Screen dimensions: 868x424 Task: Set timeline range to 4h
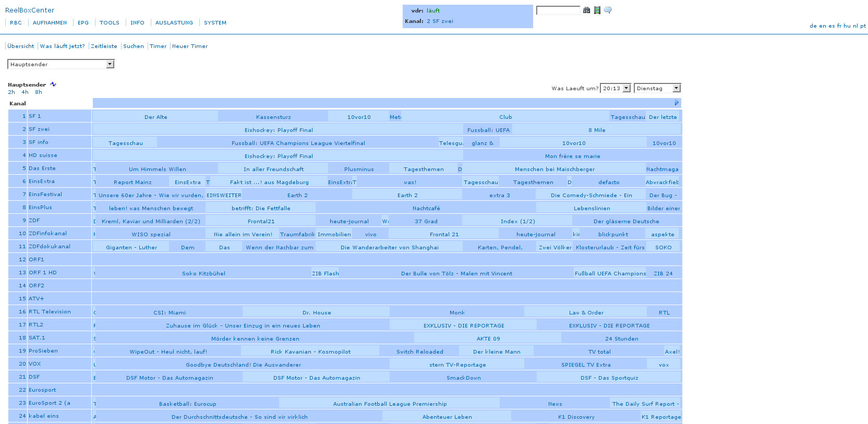(x=25, y=92)
